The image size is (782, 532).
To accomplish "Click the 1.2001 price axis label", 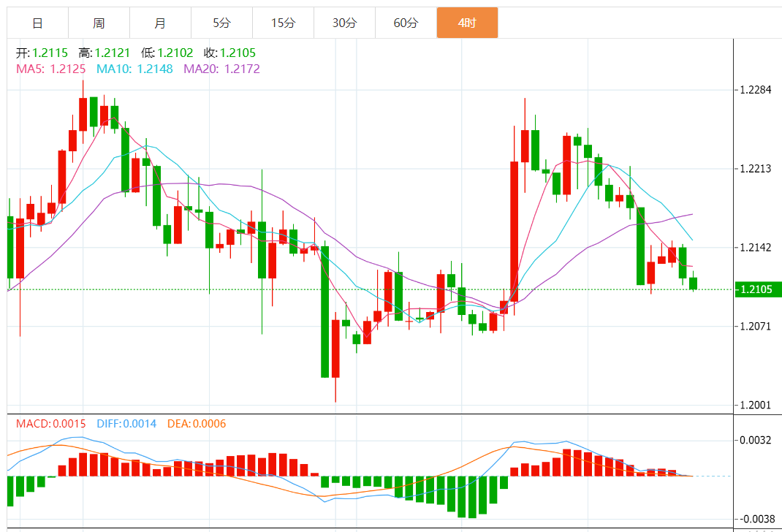I will (756, 405).
